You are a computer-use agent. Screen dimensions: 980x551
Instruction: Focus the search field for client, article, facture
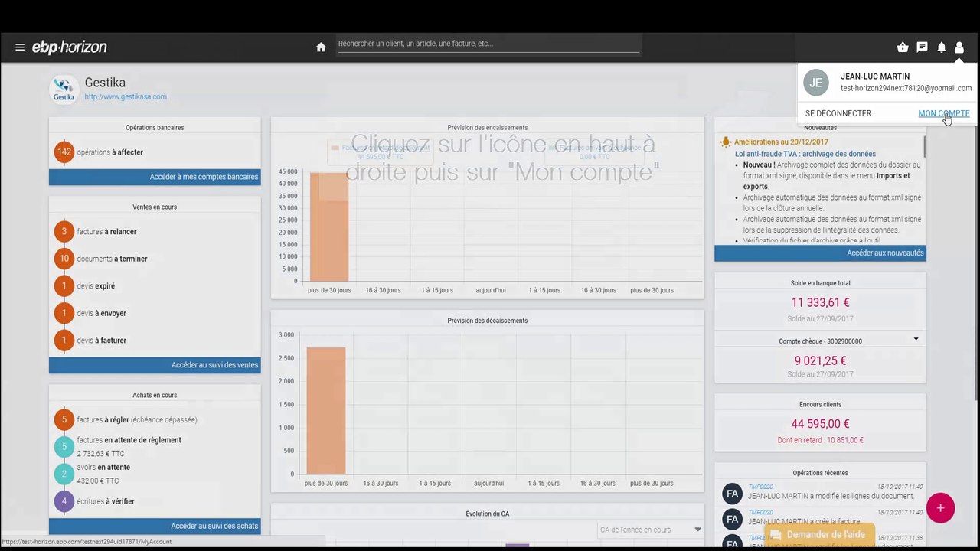point(488,44)
